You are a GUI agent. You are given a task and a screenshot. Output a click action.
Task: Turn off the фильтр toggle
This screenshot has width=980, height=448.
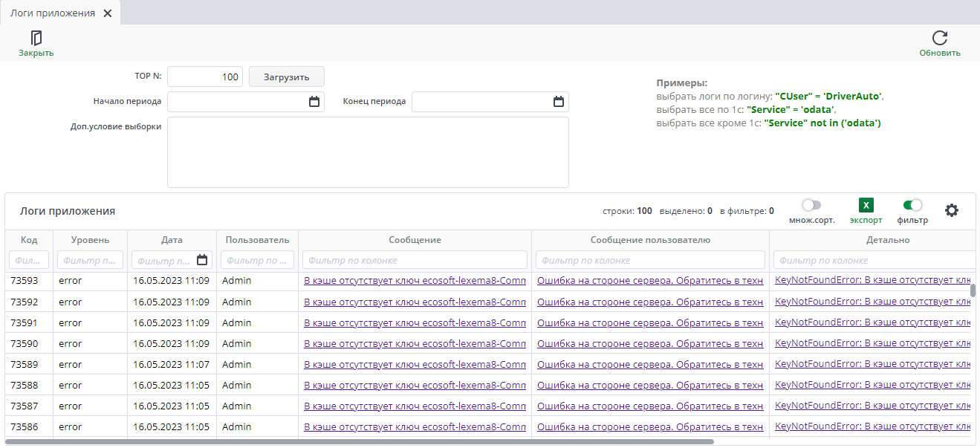point(912,205)
